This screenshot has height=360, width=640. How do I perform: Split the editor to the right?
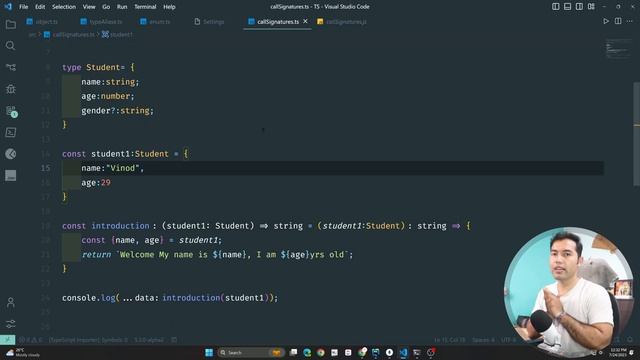click(618, 21)
